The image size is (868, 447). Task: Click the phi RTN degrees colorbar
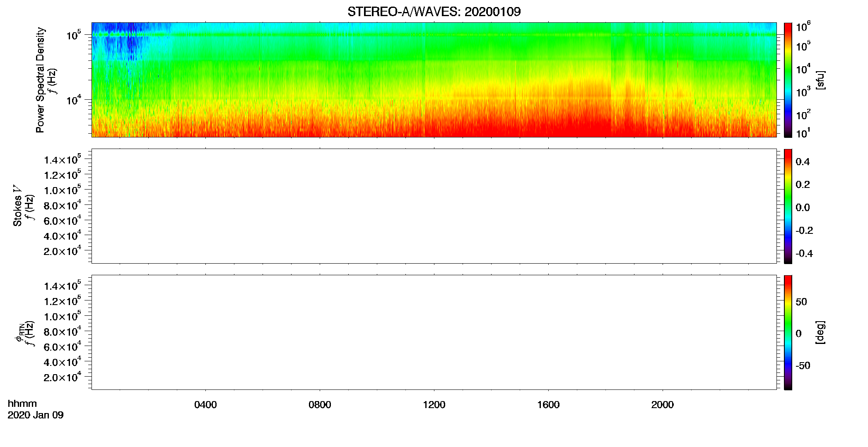[x=788, y=332]
